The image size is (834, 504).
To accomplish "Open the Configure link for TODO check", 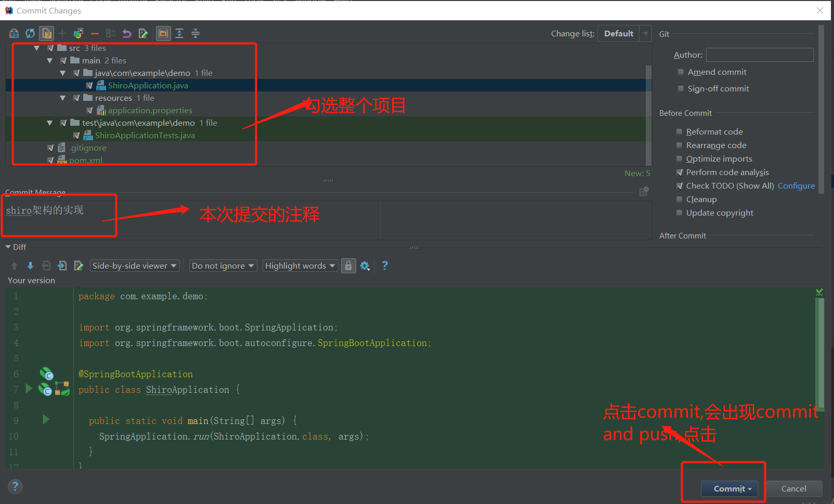I will [x=796, y=186].
